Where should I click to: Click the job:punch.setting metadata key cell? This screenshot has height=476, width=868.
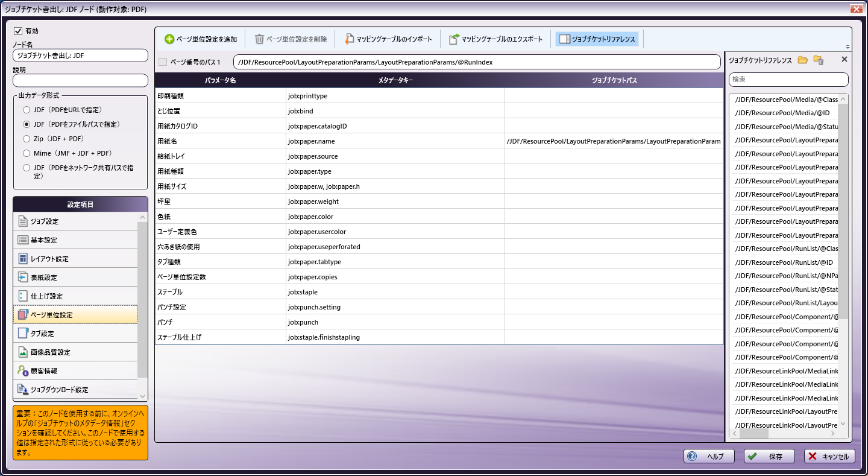coord(395,307)
